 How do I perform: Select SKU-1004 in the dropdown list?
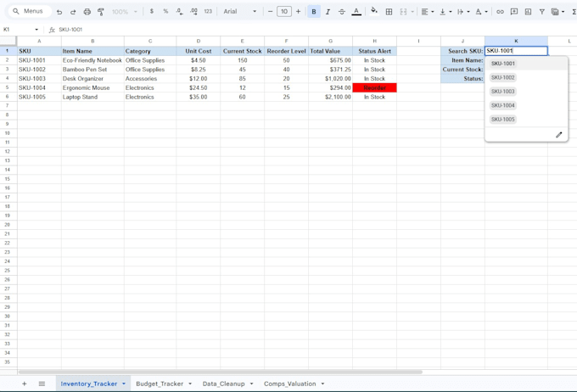tap(503, 105)
